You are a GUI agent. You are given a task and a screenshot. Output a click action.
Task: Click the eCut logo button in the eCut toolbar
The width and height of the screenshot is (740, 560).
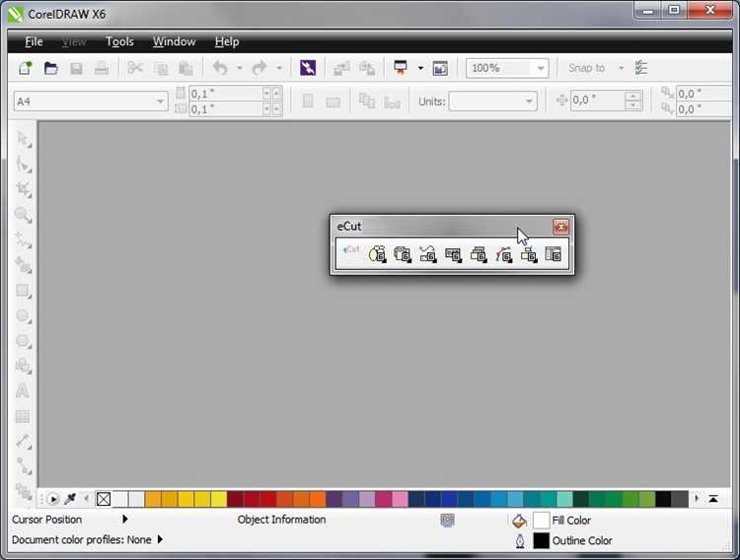351,253
